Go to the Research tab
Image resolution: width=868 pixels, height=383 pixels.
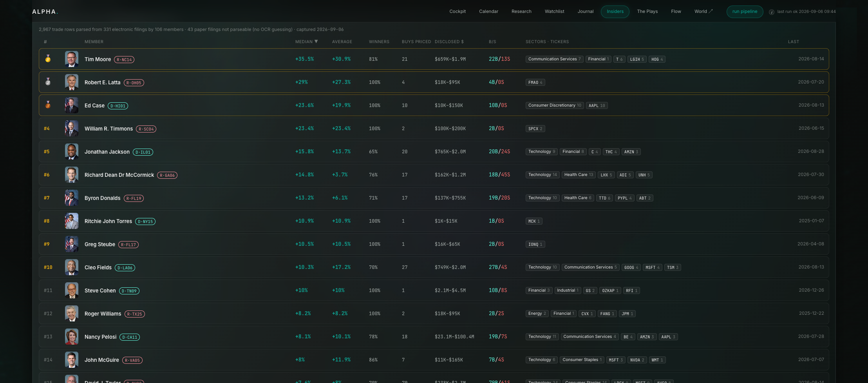click(521, 11)
